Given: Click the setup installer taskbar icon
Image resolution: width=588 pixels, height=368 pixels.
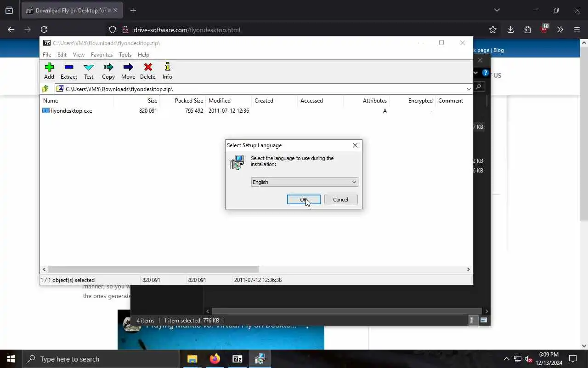Looking at the screenshot, I should click(x=260, y=359).
